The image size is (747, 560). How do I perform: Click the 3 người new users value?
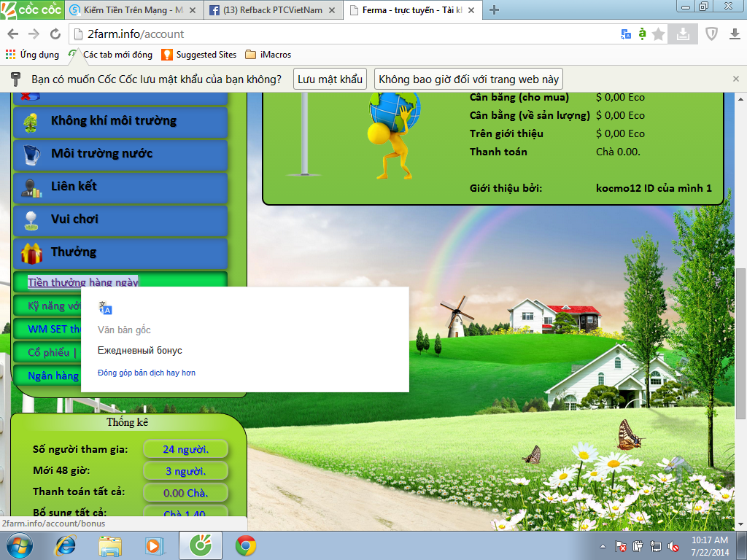pos(186,471)
